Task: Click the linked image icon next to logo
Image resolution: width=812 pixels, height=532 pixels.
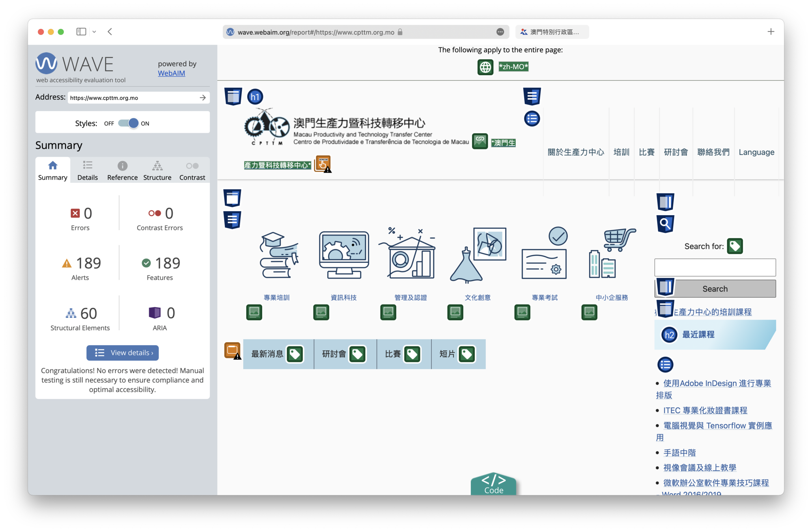Action: pyautogui.click(x=480, y=141)
